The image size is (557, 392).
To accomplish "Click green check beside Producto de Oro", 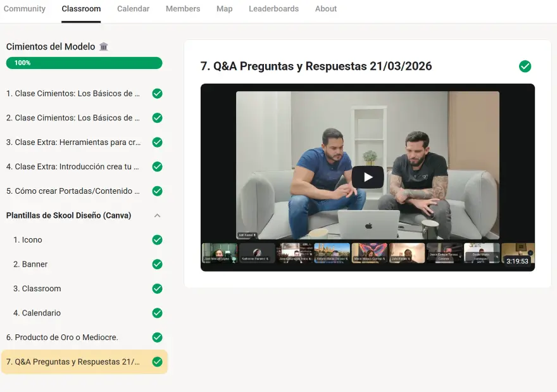I will click(x=157, y=338).
